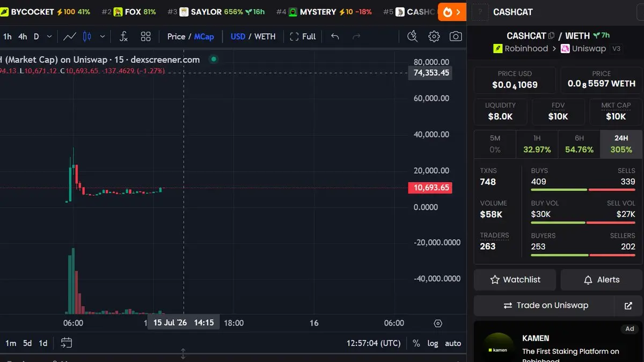Take a chart snapshot with camera icon
This screenshot has height=362, width=644.
456,36
